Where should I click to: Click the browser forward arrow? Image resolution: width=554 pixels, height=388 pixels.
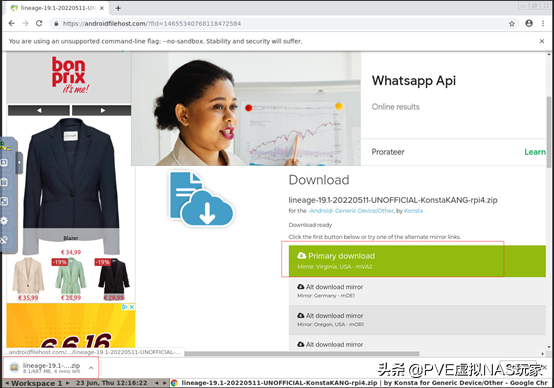coord(25,23)
